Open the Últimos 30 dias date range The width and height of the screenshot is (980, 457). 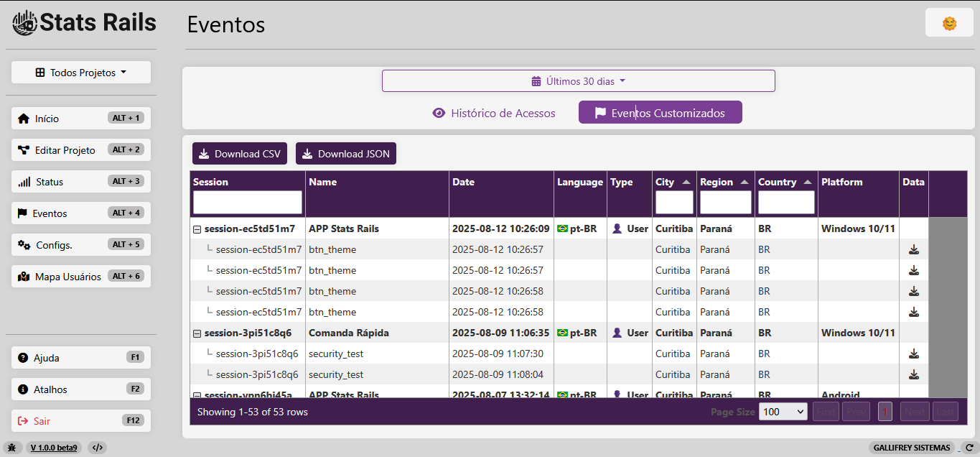[579, 81]
